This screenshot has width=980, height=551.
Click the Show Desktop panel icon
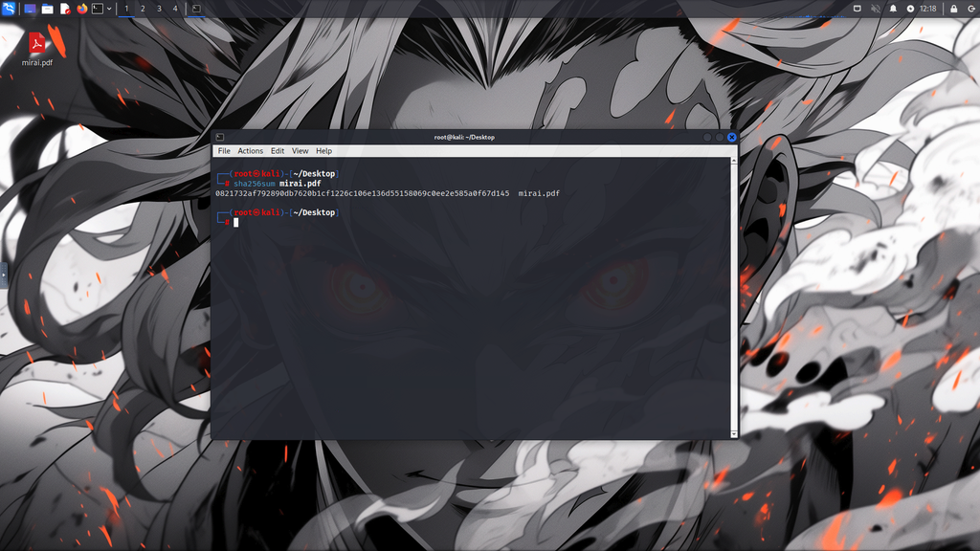click(30, 9)
